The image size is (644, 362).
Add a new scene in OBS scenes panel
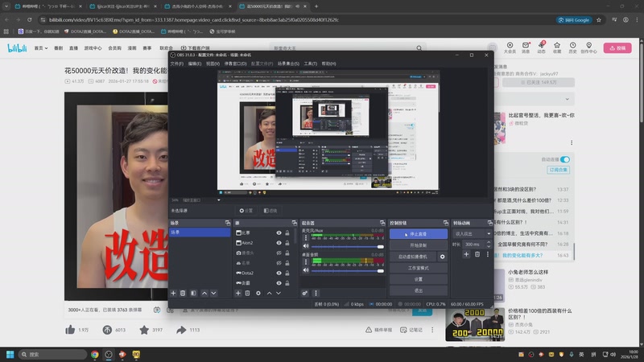pos(173,293)
